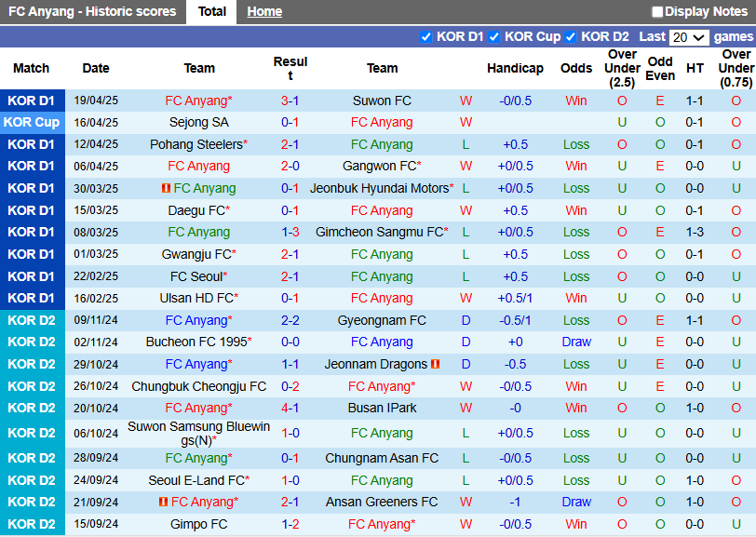Open Suwon Samsung Bluewings team link
The width and height of the screenshot is (756, 537).
198,434
